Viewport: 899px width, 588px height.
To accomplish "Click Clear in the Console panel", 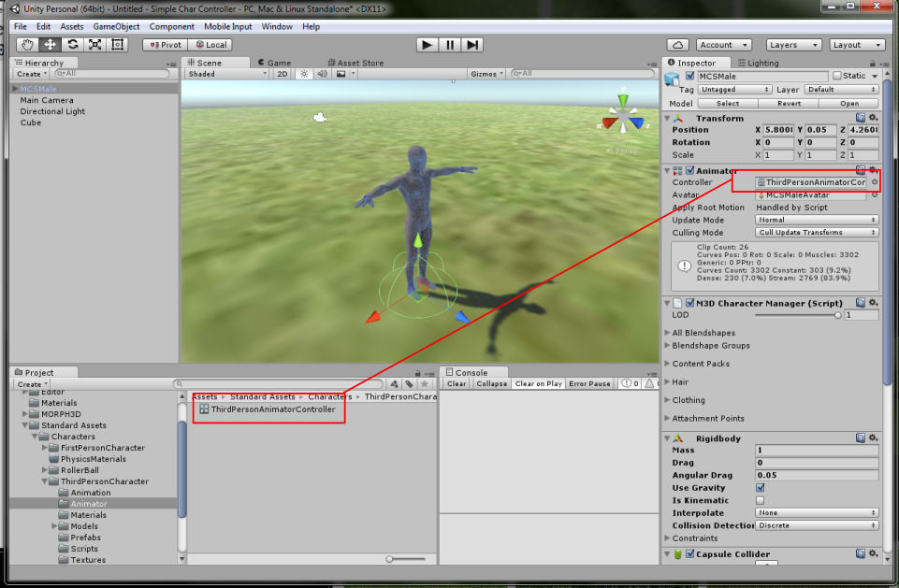I will pyautogui.click(x=456, y=383).
